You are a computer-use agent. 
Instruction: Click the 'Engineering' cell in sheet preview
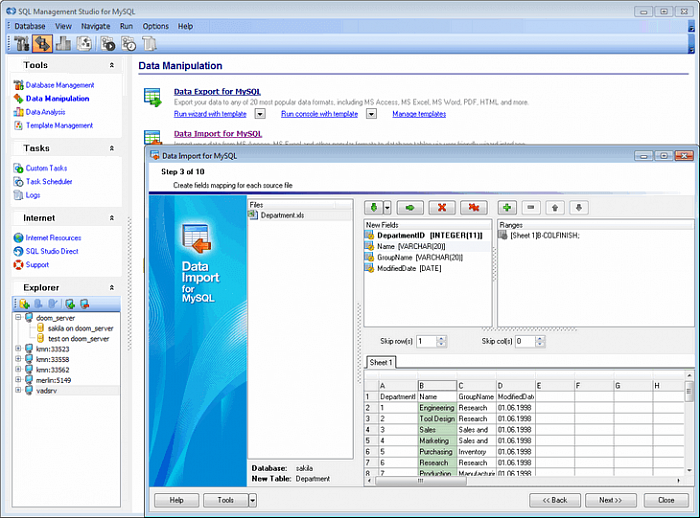click(437, 408)
